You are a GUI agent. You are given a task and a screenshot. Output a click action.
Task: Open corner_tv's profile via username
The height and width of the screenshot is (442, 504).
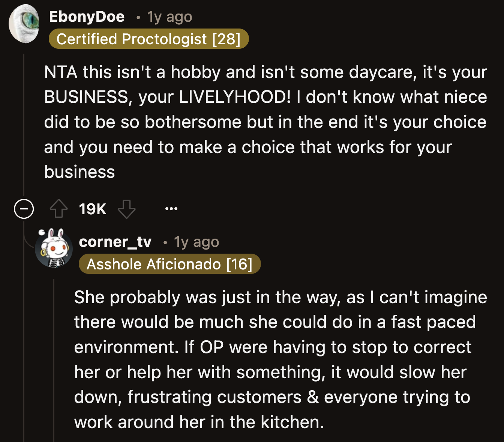pos(115,242)
